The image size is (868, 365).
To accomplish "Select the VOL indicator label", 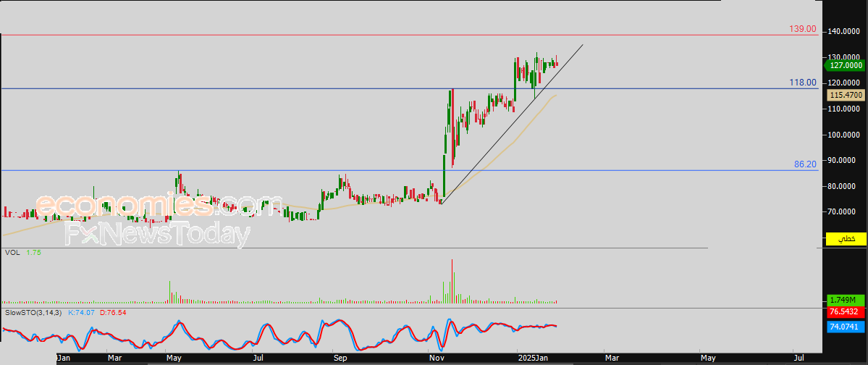I will [x=12, y=252].
